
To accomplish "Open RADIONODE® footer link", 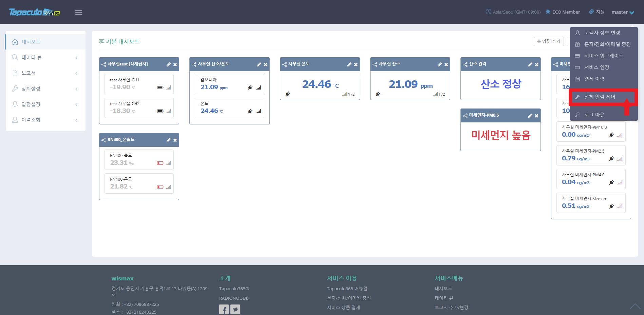I will pyautogui.click(x=234, y=298).
